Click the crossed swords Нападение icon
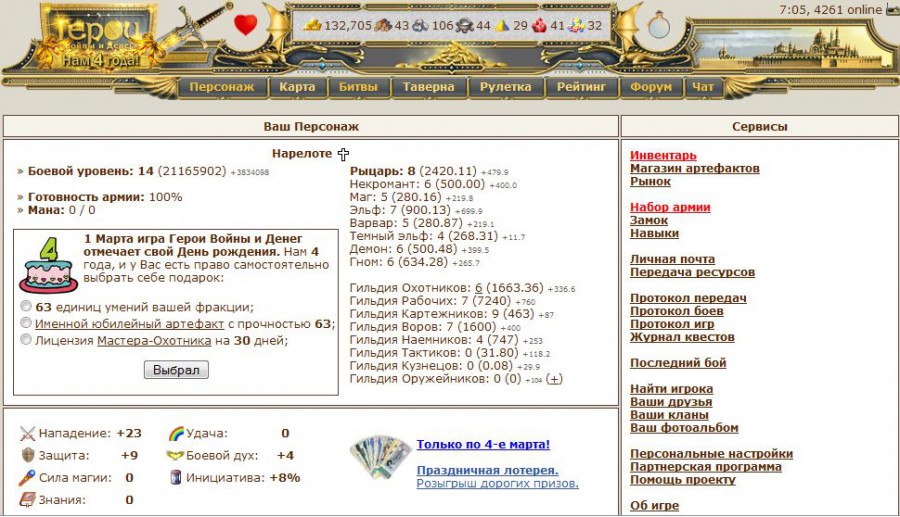Viewport: 900px width, 517px height. coord(27,433)
